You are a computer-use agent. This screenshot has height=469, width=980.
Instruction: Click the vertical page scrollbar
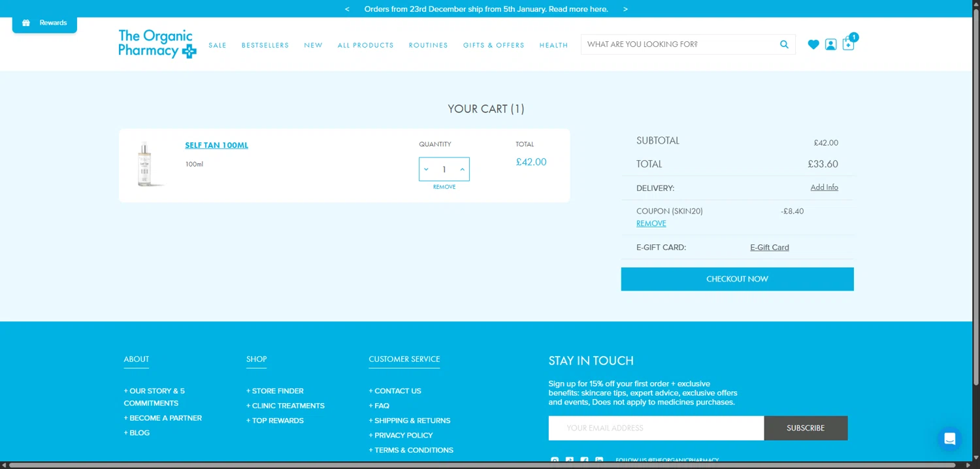coord(976,196)
